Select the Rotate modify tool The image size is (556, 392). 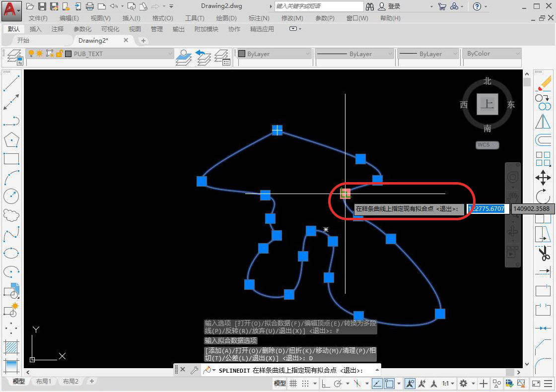pos(543,196)
